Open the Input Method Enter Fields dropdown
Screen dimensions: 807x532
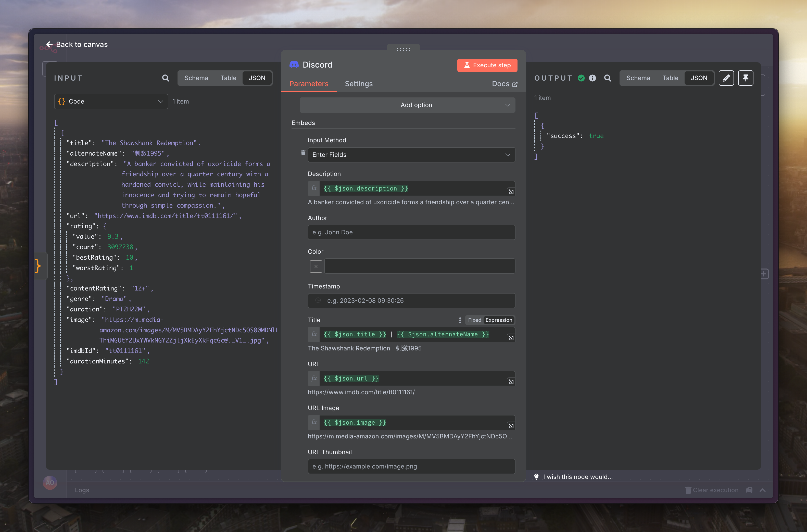click(411, 155)
